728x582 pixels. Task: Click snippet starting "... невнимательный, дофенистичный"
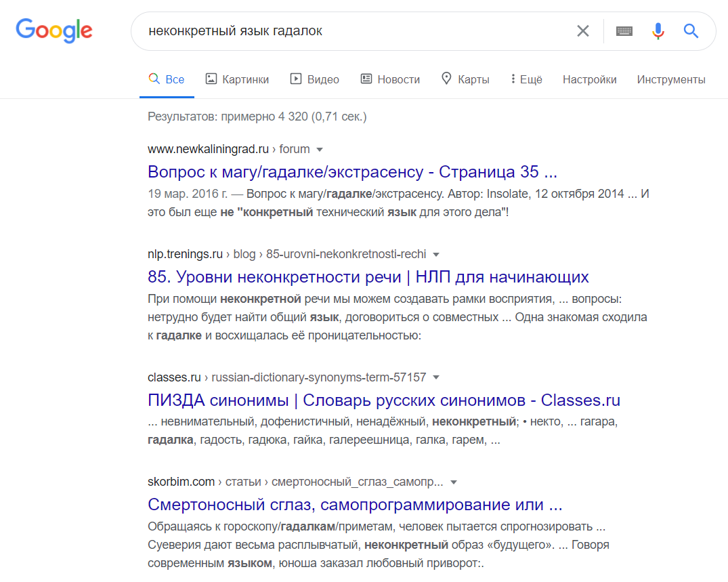pyautogui.click(x=383, y=431)
